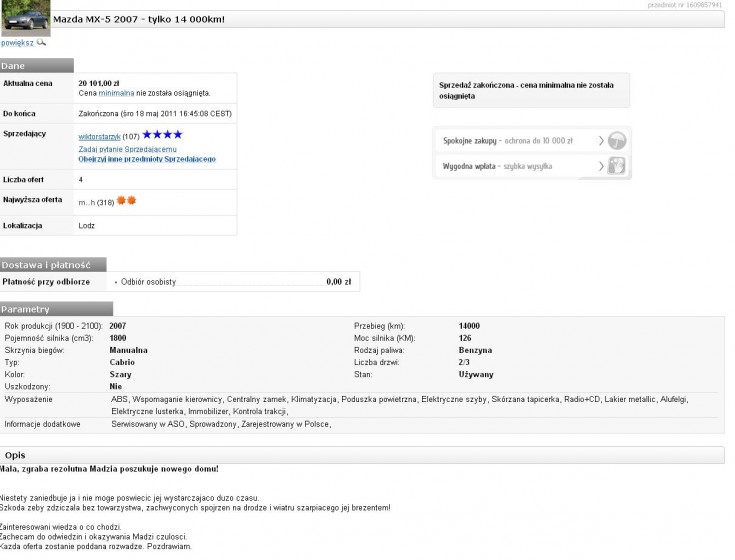Viewport: 735px width, 560px height.
Task: Click color value 'Szary'
Action: coord(120,375)
